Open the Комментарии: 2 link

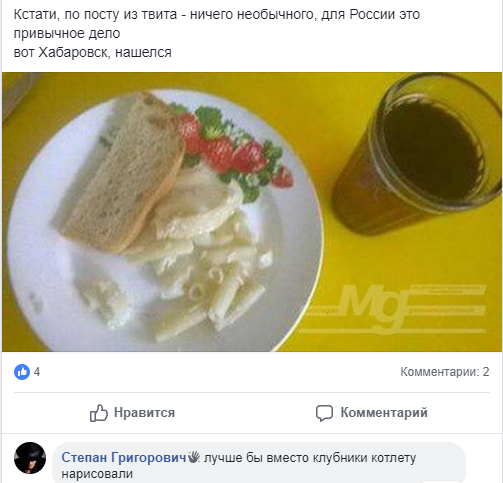(x=445, y=372)
